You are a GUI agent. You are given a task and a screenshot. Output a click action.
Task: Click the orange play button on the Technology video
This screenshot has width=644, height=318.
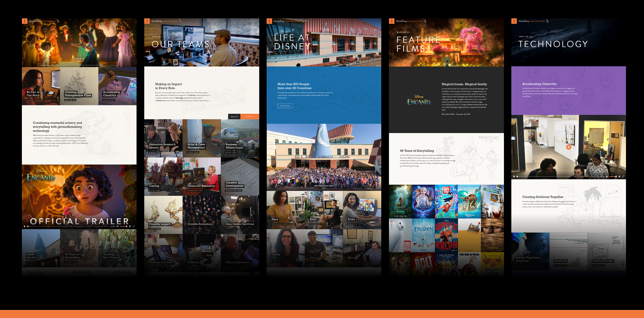coord(569,147)
